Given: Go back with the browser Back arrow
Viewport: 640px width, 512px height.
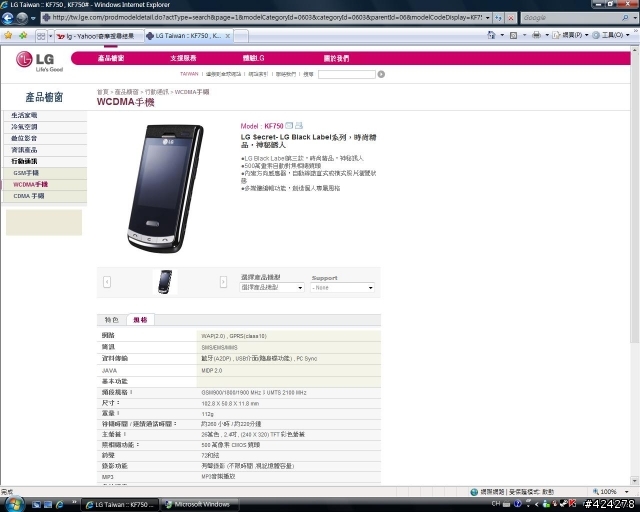Looking at the screenshot, I should [8, 18].
